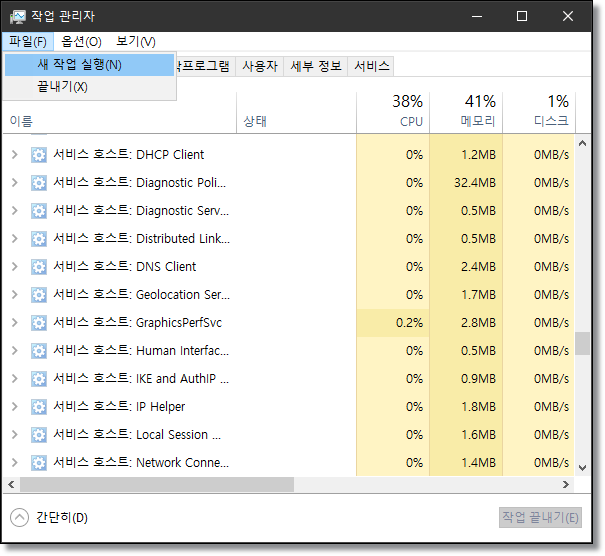The image size is (605, 556).
Task: Expand the Local Session service host row
Action: (x=15, y=435)
